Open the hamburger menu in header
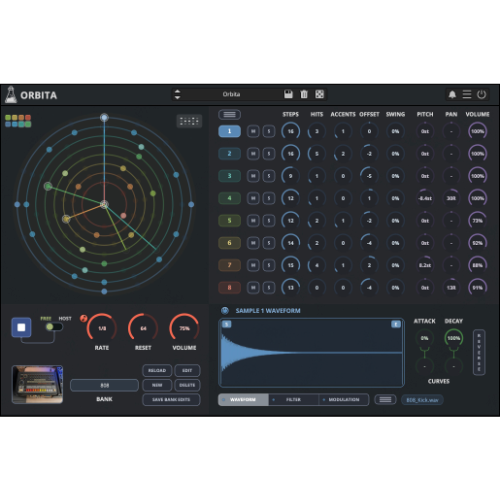500x500 pixels. (467, 95)
